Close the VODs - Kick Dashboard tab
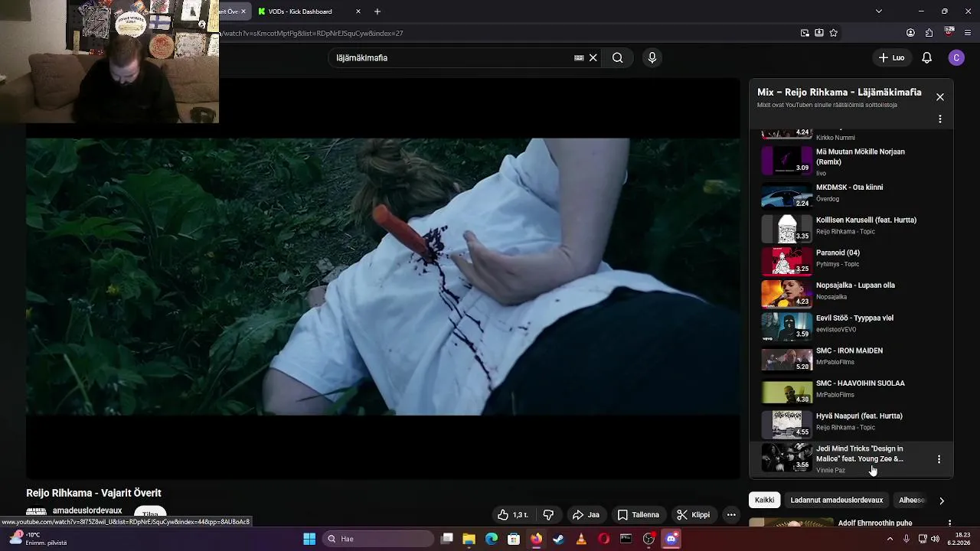 (x=358, y=11)
